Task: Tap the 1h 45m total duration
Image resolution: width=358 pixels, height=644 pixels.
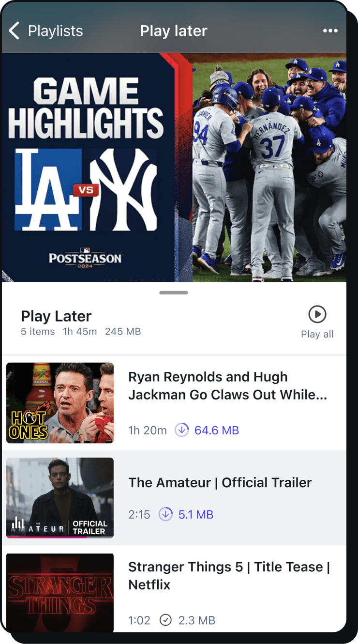Action: 80,332
